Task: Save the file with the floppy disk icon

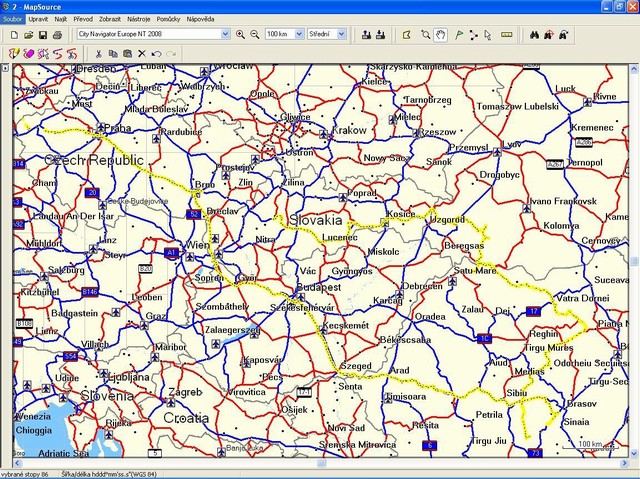Action: click(42, 35)
